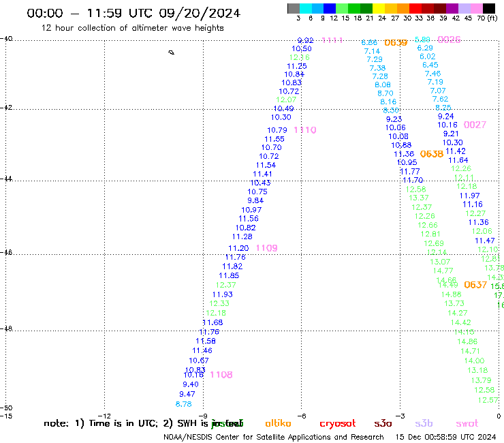The image size is (504, 443).
Task: Click the wave height value 10.67
Action: (199, 361)
